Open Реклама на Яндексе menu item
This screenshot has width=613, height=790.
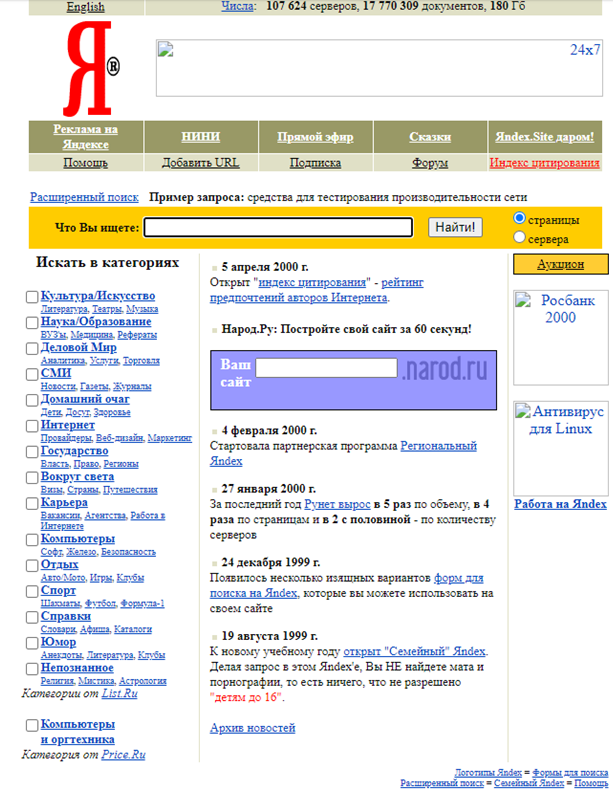[86, 137]
